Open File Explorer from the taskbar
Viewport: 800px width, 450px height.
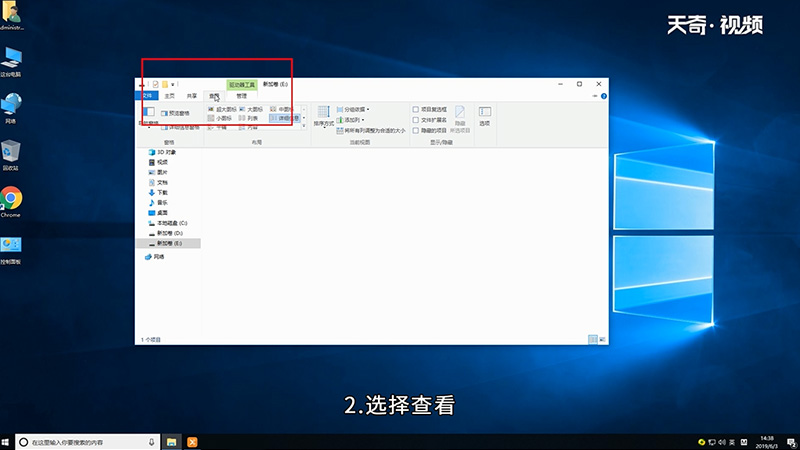pos(171,442)
